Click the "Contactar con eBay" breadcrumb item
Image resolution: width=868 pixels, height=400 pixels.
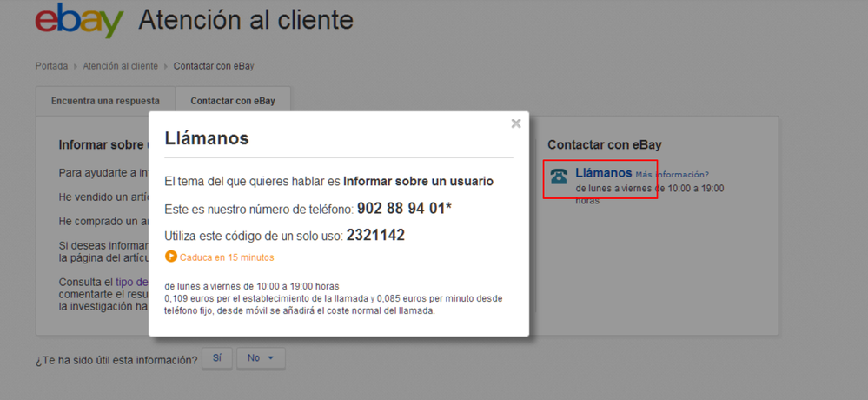(x=214, y=66)
